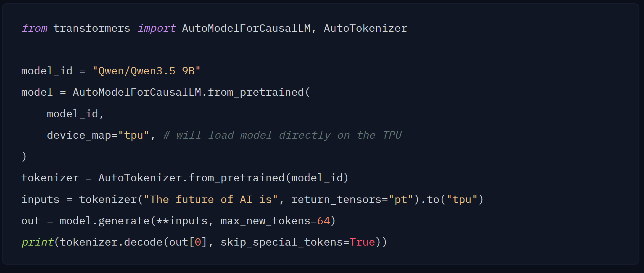The width and height of the screenshot is (644, 273).
Task: Click tokenizer.decode in the print line
Action: tap(111, 242)
